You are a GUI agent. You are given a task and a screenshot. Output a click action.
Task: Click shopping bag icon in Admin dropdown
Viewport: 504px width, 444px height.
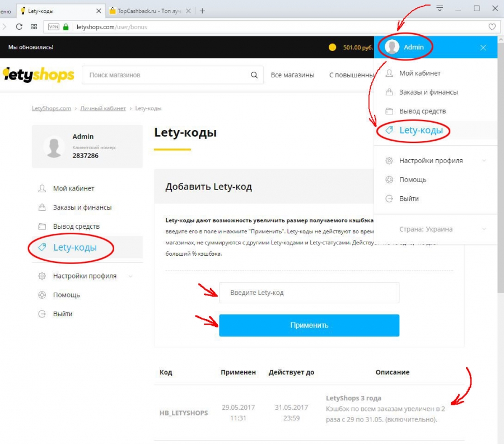click(x=389, y=92)
